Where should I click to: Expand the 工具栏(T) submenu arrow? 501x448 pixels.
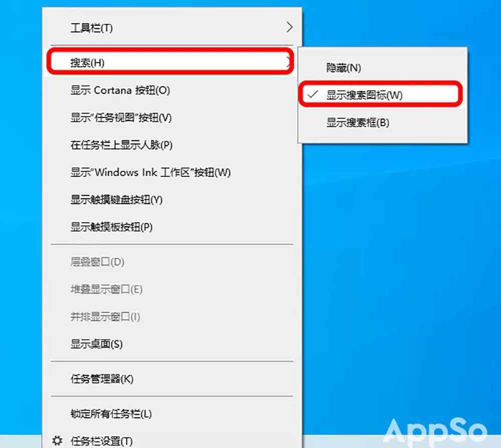tap(289, 28)
